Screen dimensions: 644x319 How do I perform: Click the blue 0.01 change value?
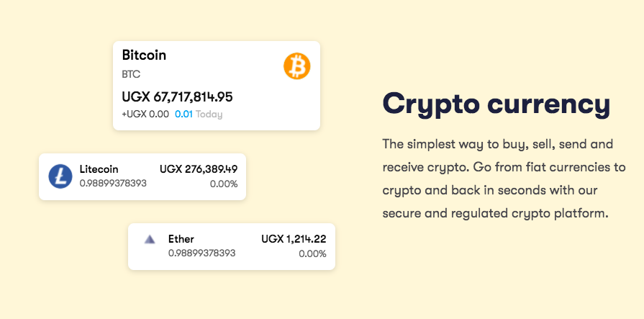coord(183,114)
